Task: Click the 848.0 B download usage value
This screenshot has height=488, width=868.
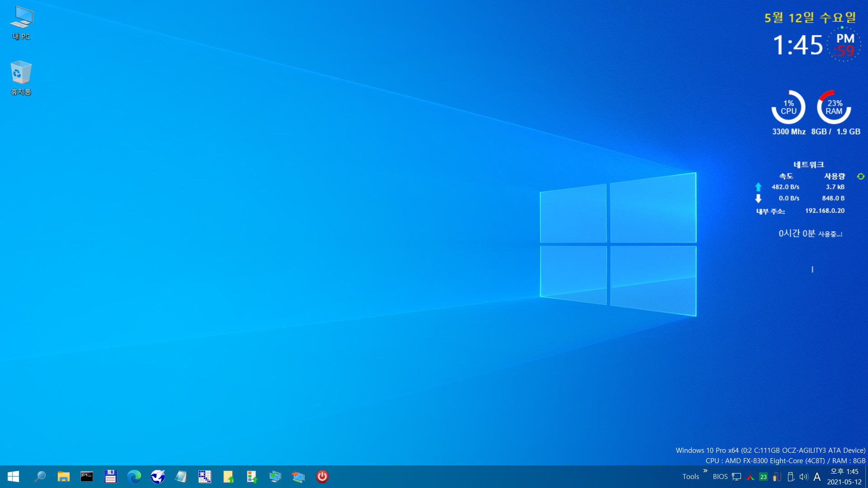Action: click(833, 198)
